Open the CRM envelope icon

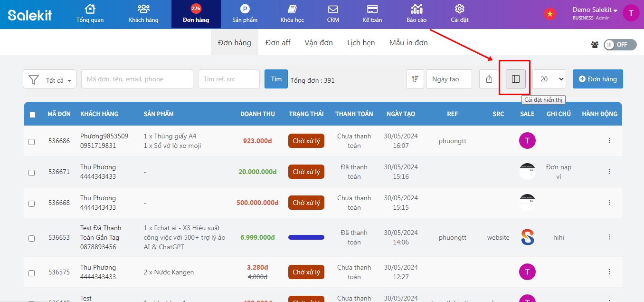pos(333,14)
